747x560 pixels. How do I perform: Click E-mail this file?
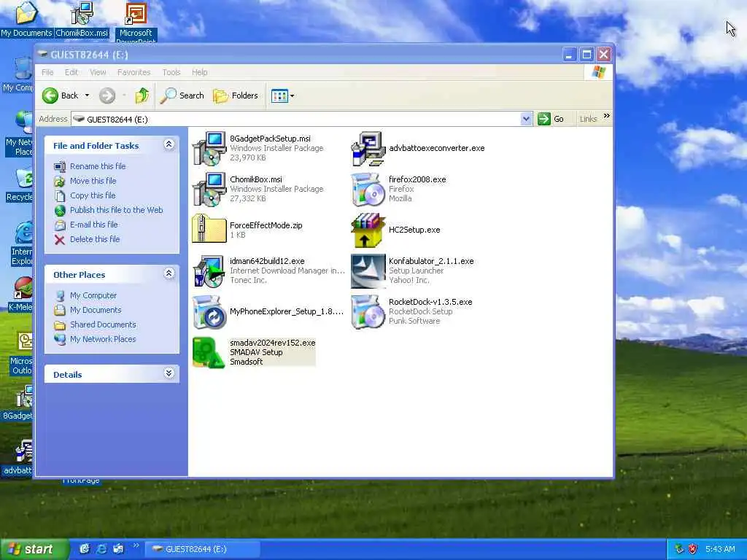coord(94,225)
